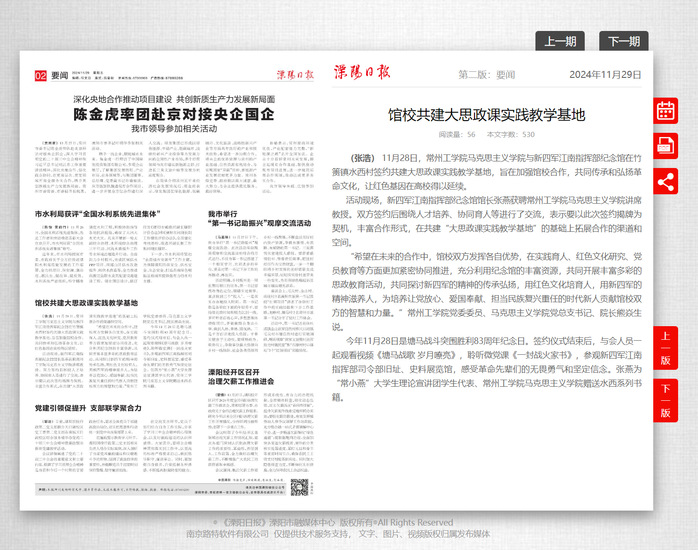The width and height of the screenshot is (698, 550).
Task: Open article 第一书记助振兴 观摩交流活动
Action: coord(260,218)
